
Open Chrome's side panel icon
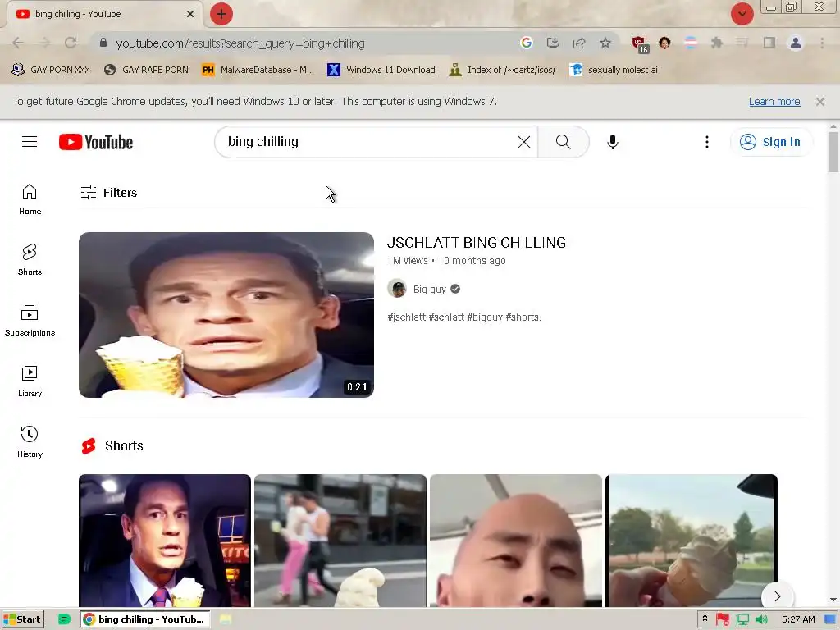(769, 43)
